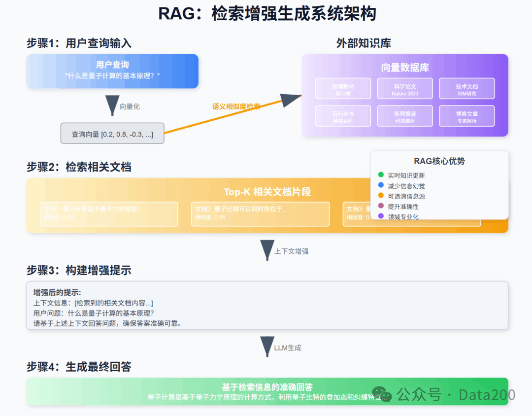Open the '文档1' card with 相似度 0.89

tap(109, 214)
